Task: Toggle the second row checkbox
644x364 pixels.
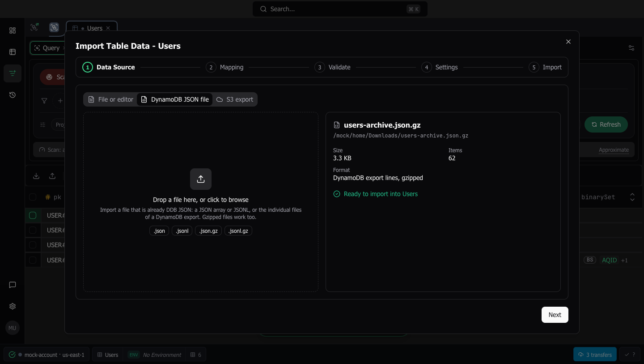Action: pos(33,230)
